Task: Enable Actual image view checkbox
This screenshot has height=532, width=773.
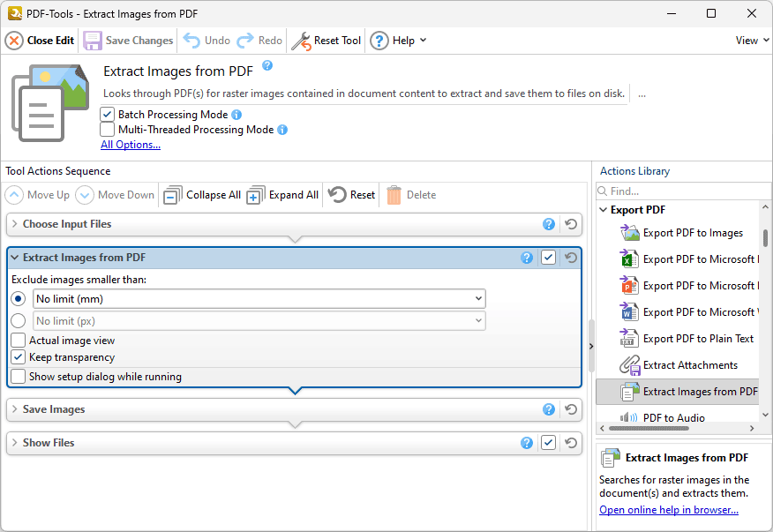Action: [19, 341]
